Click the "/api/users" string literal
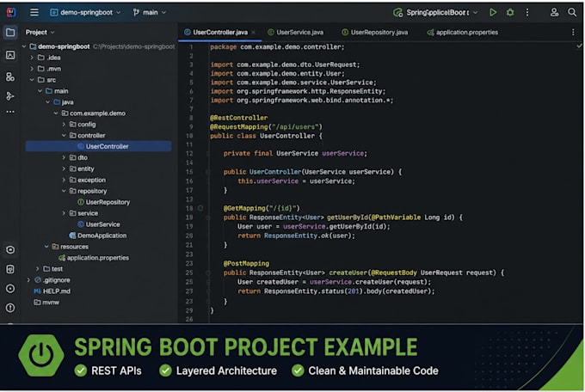The width and height of the screenshot is (585, 392). pos(295,127)
